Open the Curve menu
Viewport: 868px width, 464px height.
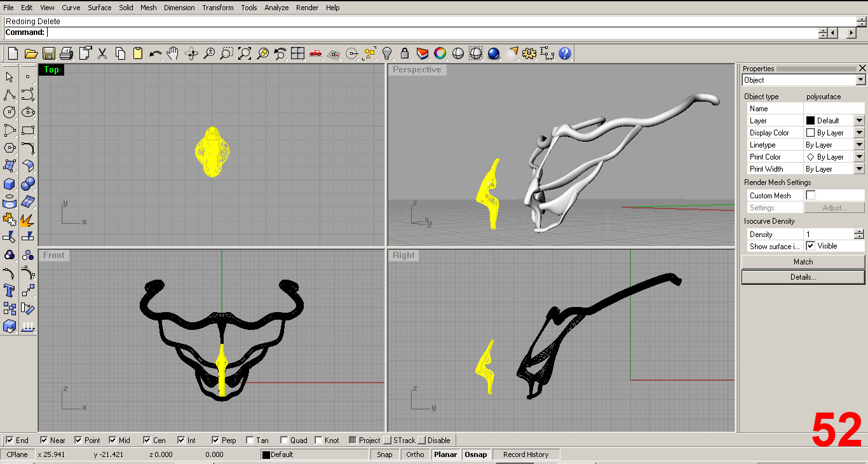pyautogui.click(x=71, y=8)
